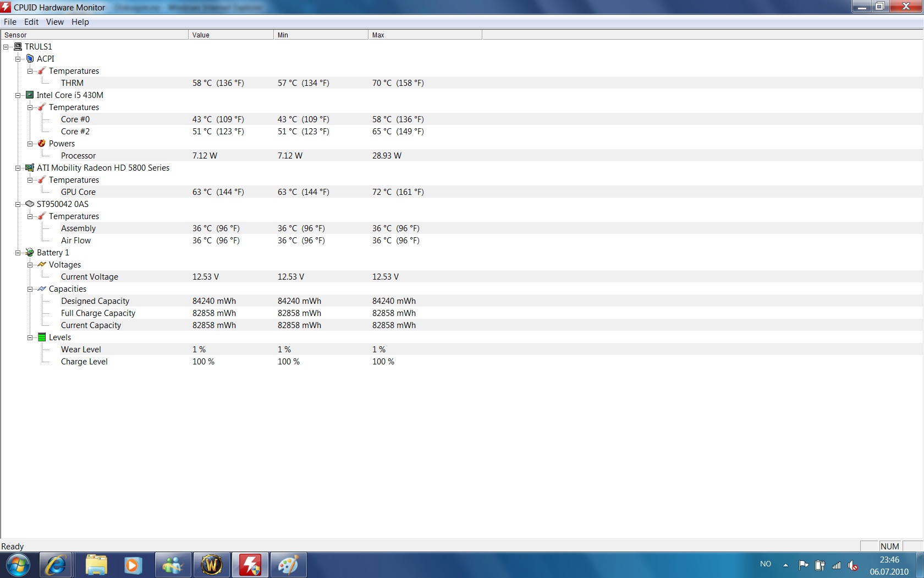Screen dimensions: 924x578
Task: Click the battery power tray icon
Action: tap(820, 565)
